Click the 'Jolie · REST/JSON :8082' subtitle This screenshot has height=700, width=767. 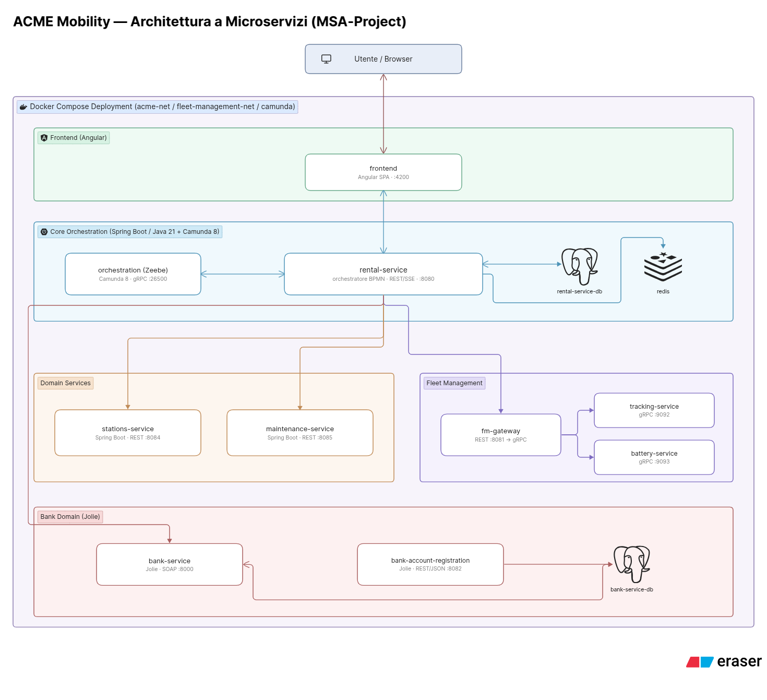click(x=430, y=569)
